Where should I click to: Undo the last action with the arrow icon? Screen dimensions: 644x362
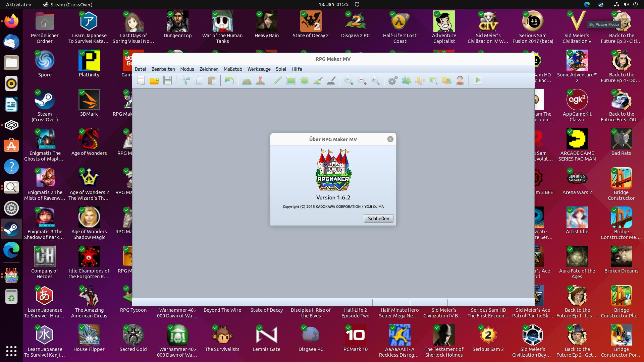click(229, 80)
